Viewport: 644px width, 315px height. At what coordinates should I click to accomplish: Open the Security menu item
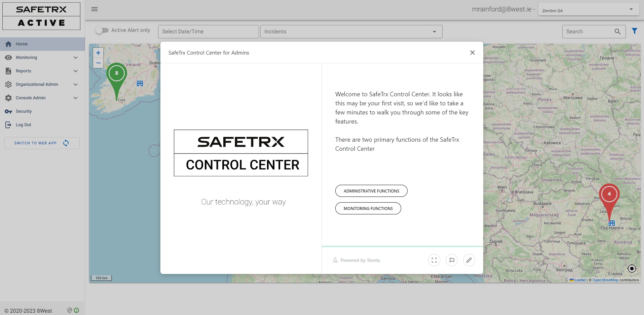(42, 111)
